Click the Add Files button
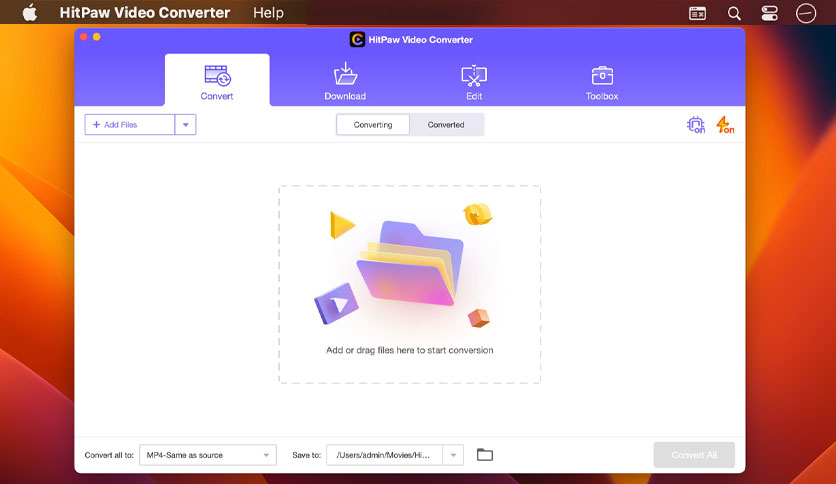The image size is (836, 484). pyautogui.click(x=130, y=125)
